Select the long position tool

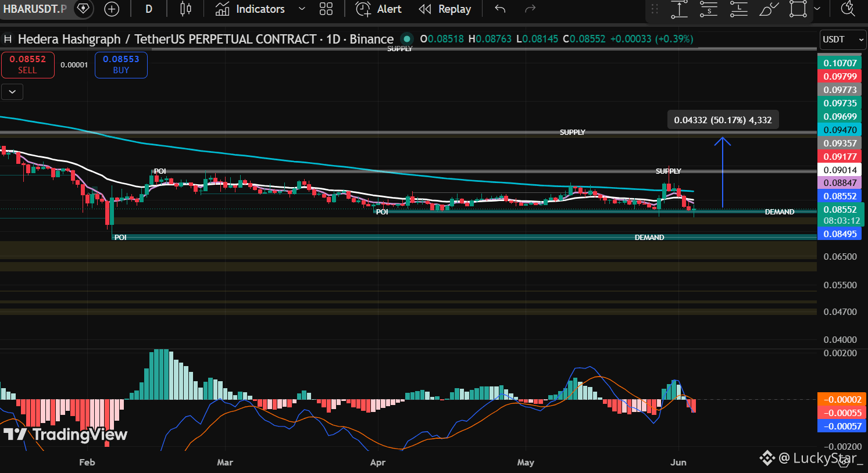point(738,9)
